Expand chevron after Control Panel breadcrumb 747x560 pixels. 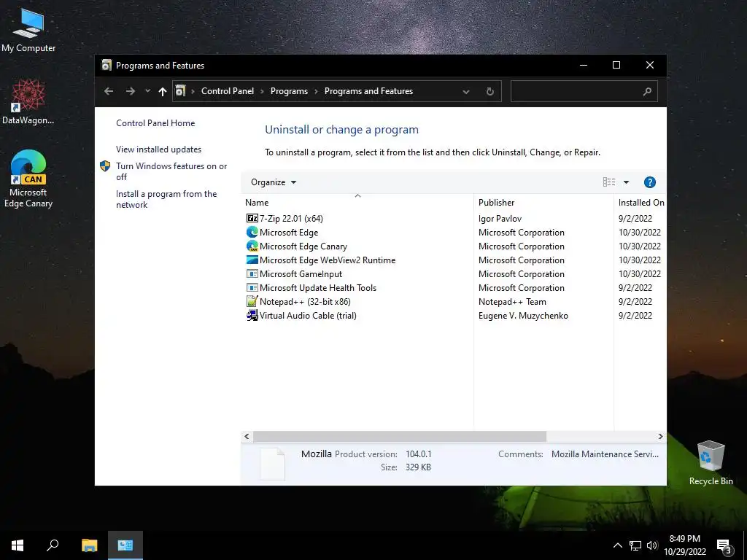point(262,91)
